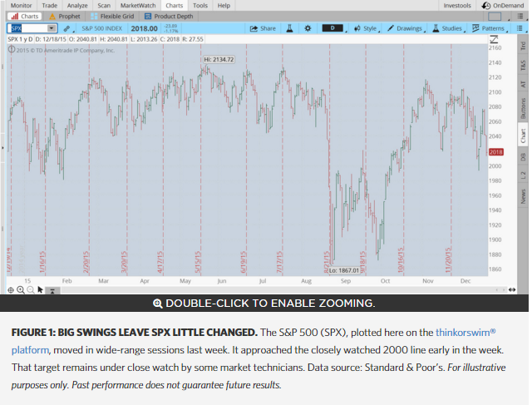
Task: Open the Help tab
Action: 224,6
